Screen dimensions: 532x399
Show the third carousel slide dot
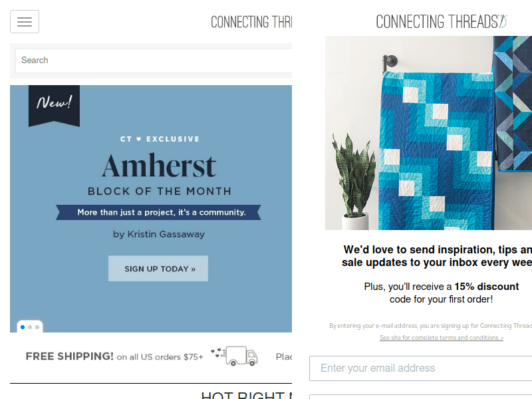point(37,327)
